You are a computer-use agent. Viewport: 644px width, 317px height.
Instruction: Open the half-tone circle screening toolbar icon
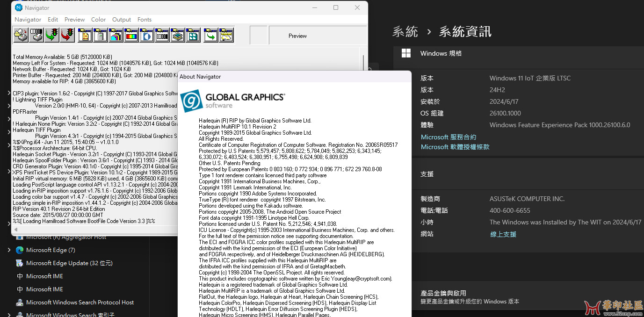[x=147, y=35]
